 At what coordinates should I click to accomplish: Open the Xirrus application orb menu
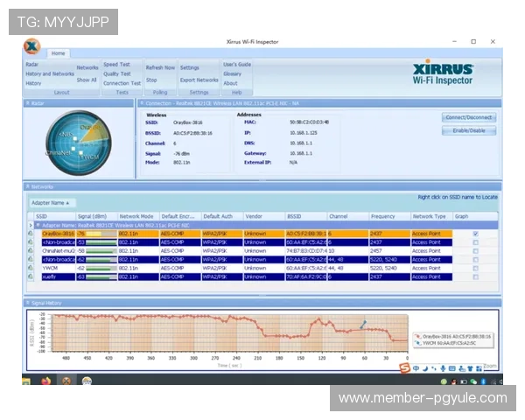coord(32,46)
